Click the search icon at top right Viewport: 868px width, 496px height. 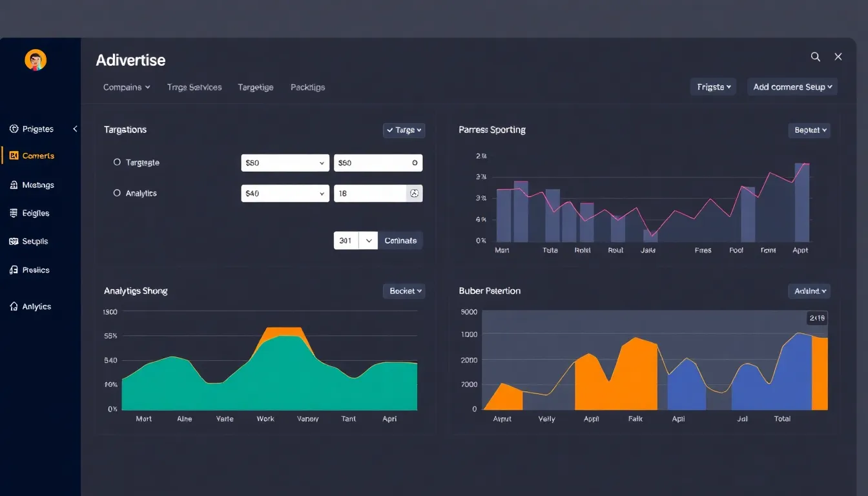[815, 57]
